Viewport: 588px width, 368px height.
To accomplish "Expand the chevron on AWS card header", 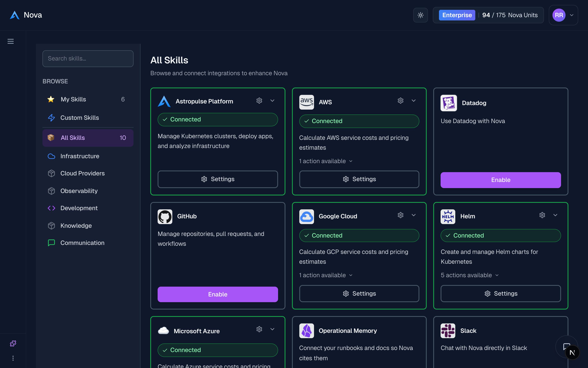I will point(414,101).
